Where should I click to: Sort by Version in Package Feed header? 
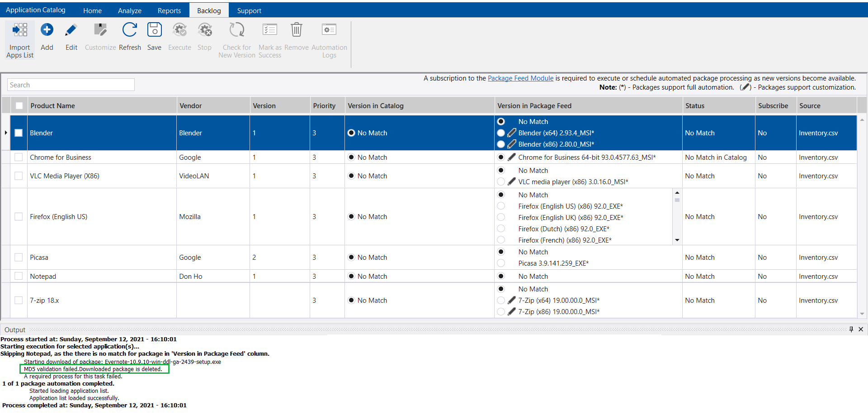point(588,105)
